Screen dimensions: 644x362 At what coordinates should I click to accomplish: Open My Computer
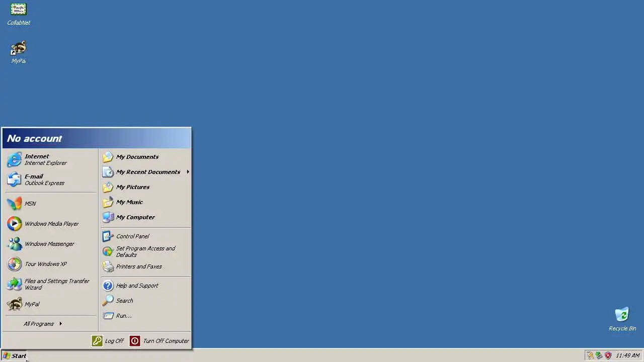(x=145, y=217)
